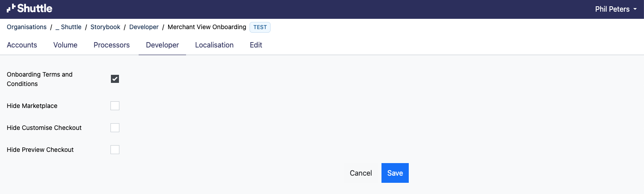This screenshot has width=644, height=194.
Task: Tick the Hide Customise Checkout checkbox
Action: (x=115, y=128)
